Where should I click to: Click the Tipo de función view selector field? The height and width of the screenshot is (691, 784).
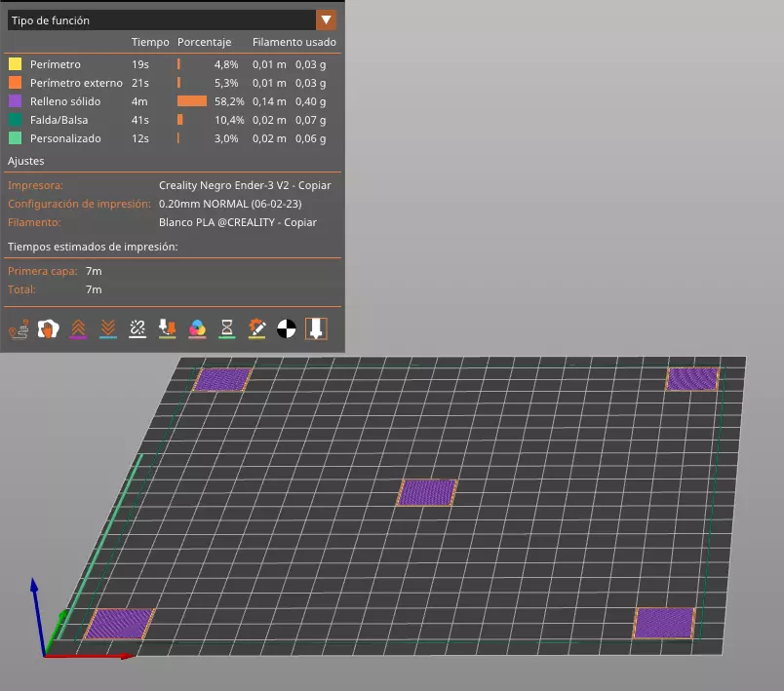coord(172,20)
